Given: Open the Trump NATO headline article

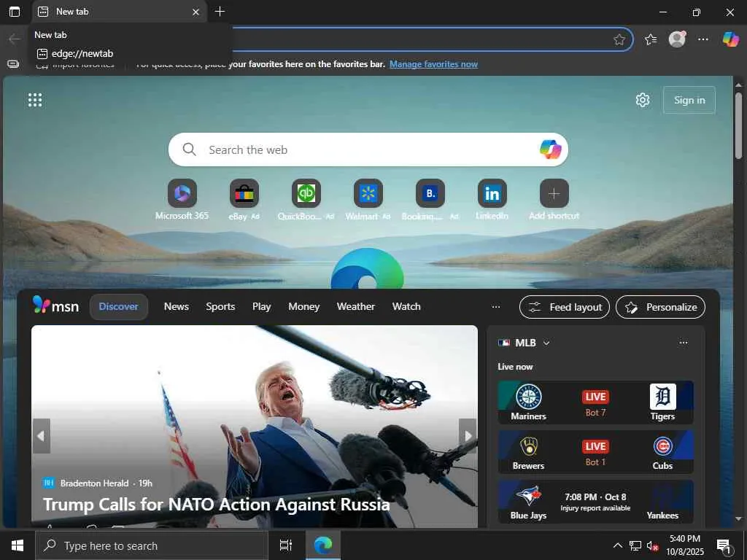Looking at the screenshot, I should (217, 505).
